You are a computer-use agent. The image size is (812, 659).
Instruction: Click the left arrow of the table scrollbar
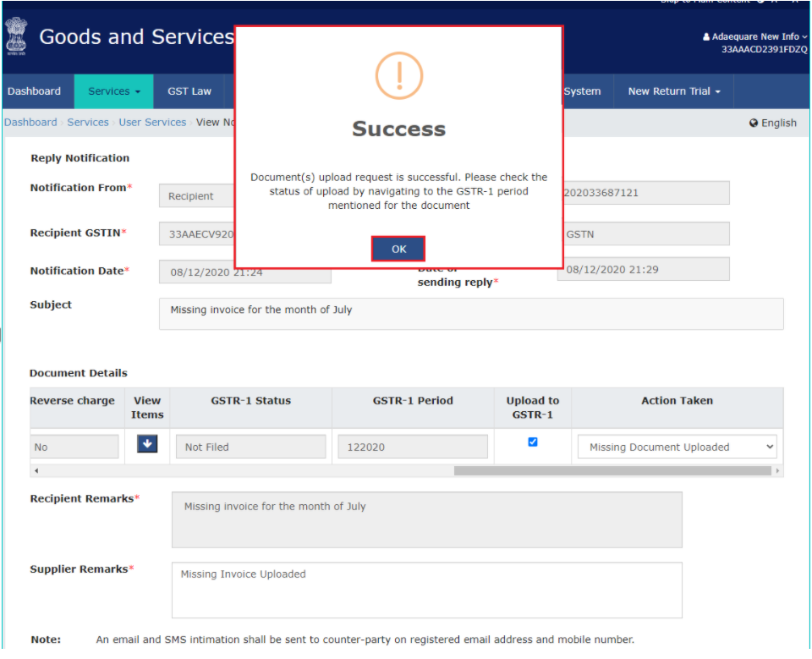[36, 470]
